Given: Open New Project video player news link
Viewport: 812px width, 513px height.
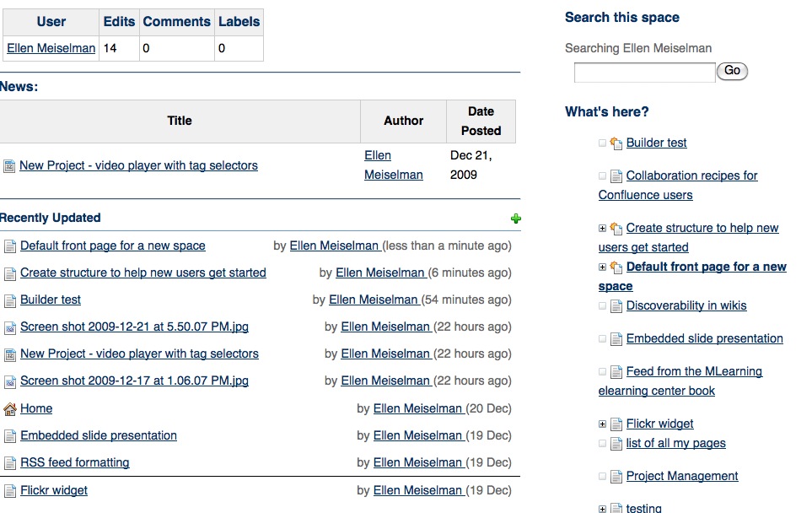Looking at the screenshot, I should tap(138, 166).
